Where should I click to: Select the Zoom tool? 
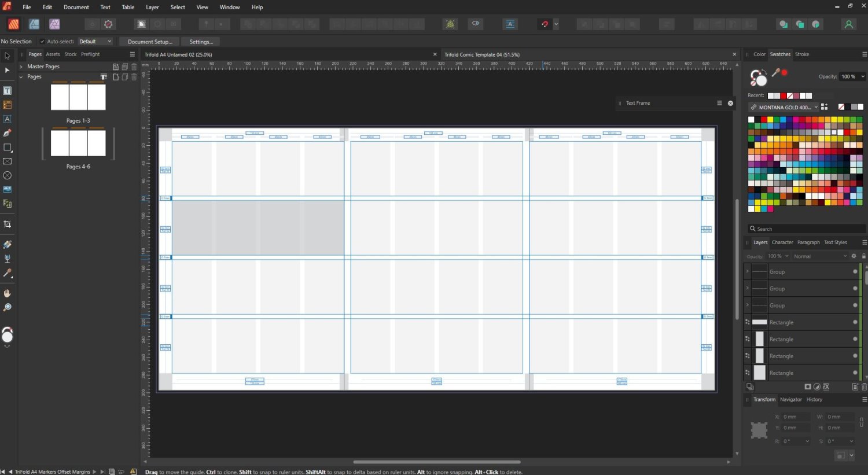pos(8,307)
